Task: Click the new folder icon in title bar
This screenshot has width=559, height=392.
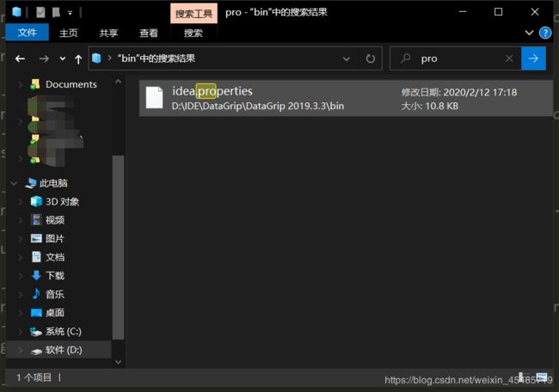Action: click(56, 13)
